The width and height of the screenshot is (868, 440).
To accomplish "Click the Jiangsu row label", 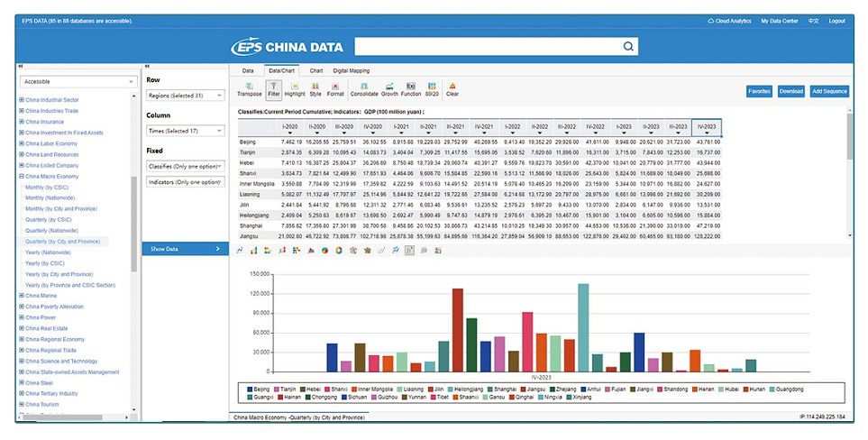I will pyautogui.click(x=249, y=235).
